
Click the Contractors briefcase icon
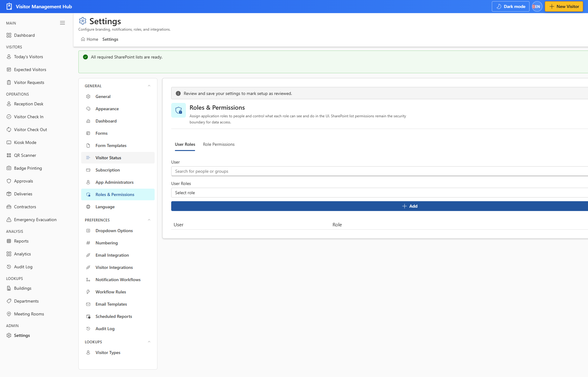(x=9, y=207)
